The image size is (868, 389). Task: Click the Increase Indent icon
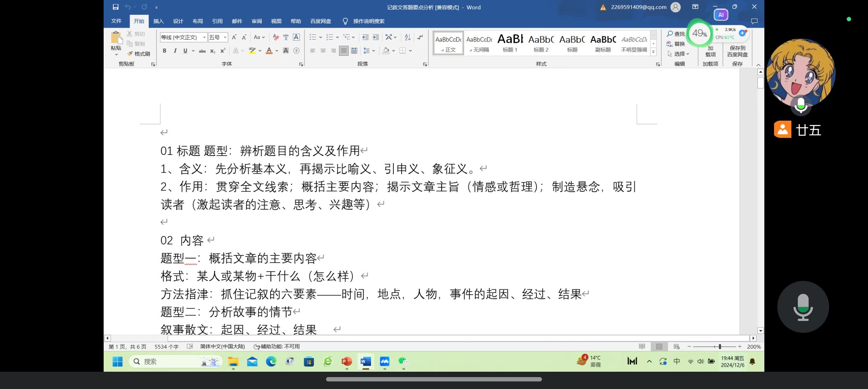pyautogui.click(x=376, y=37)
